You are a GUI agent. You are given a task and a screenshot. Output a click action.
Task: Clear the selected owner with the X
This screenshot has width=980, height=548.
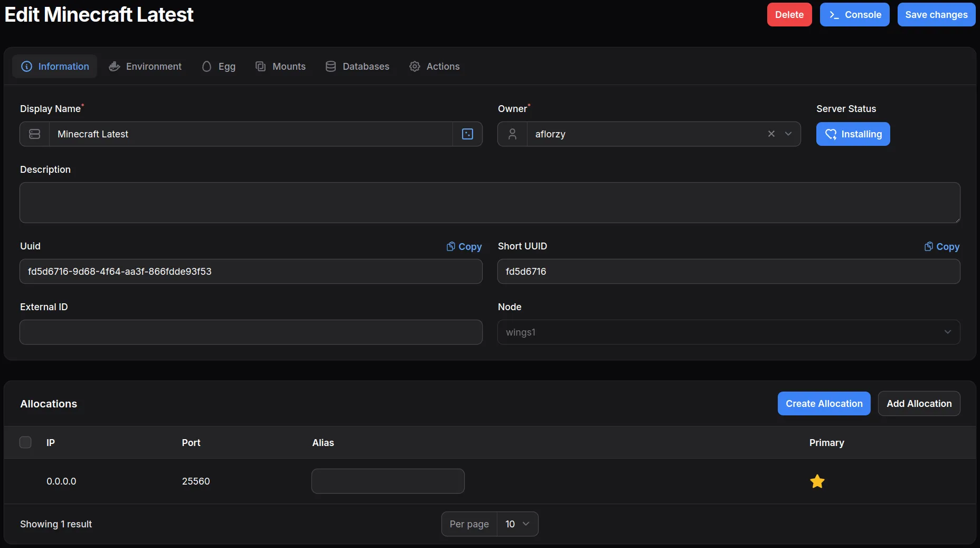click(x=771, y=134)
